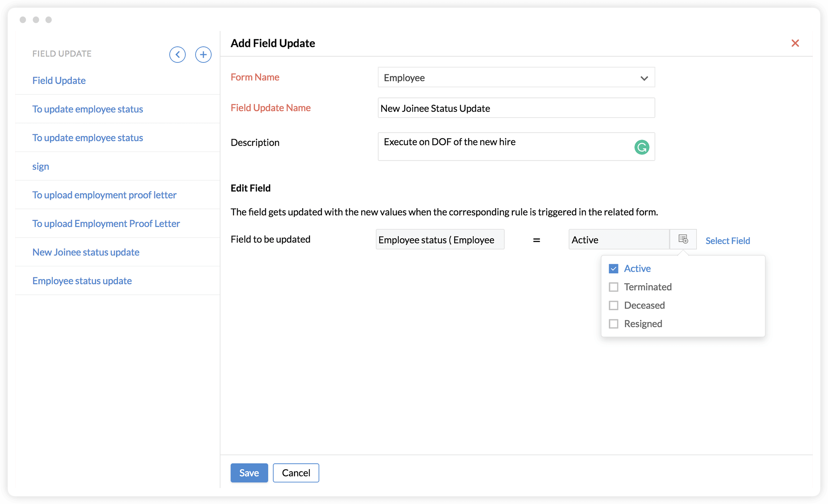The image size is (828, 504).
Task: Click the Field Update Name input
Action: point(516,108)
